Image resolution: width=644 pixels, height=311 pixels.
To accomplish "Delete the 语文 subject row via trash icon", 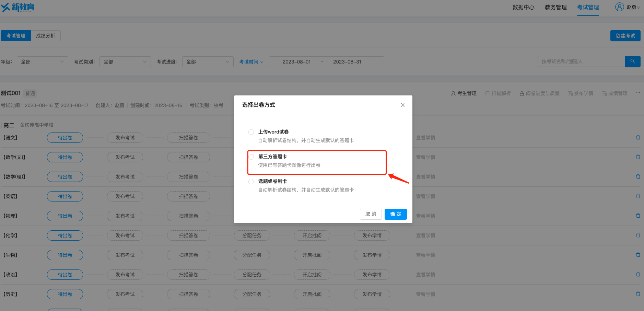I will coord(638,137).
